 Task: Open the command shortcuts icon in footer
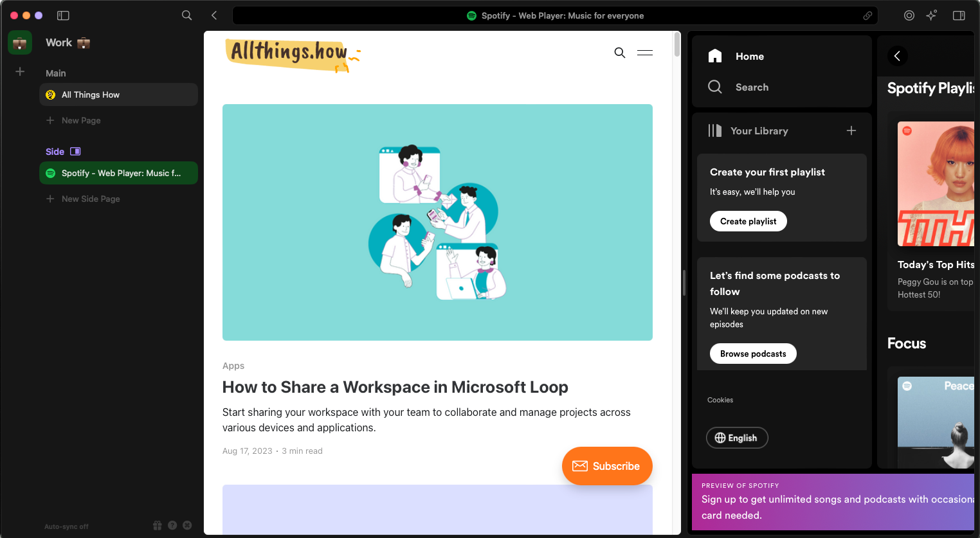coord(187,525)
